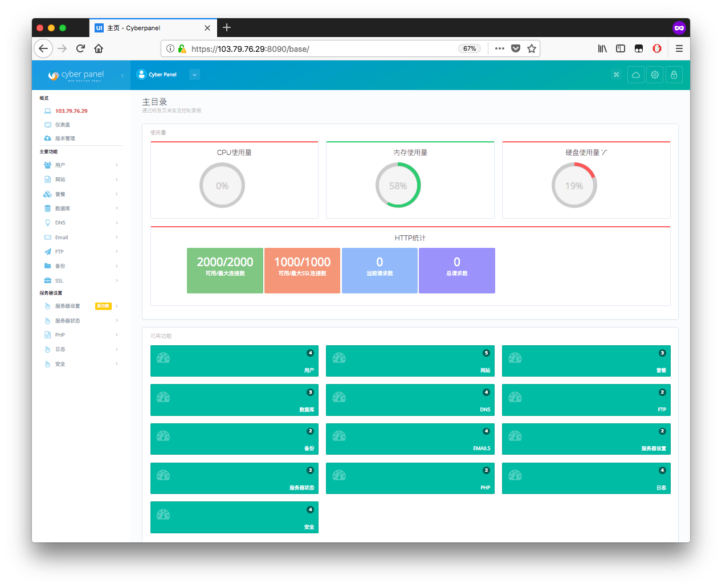Click the cloud icon in the top header
The image size is (722, 588).
[x=636, y=75]
